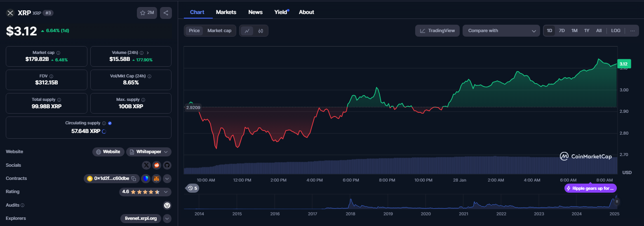The height and width of the screenshot is (226, 644).
Task: Open the TradingView chart button
Action: (437, 30)
